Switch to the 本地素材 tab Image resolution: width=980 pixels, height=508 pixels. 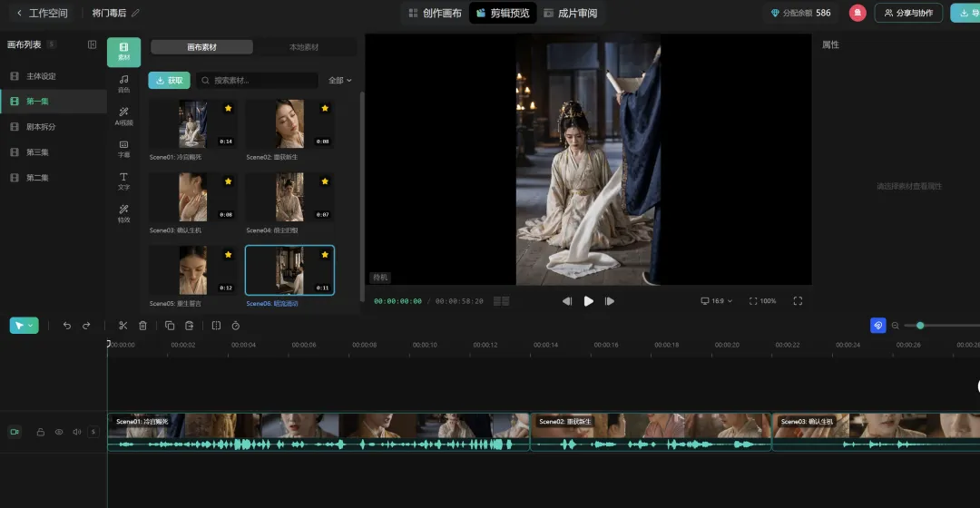point(304,47)
